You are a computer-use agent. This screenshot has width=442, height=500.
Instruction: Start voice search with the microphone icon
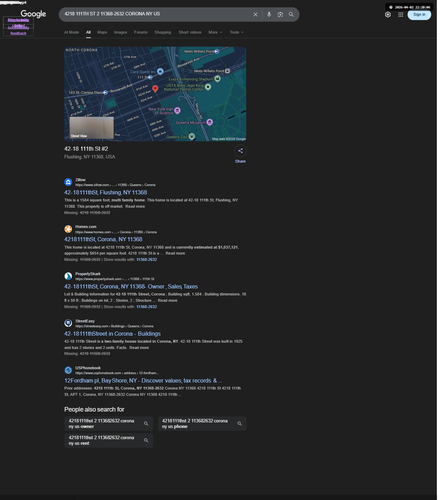pyautogui.click(x=269, y=14)
